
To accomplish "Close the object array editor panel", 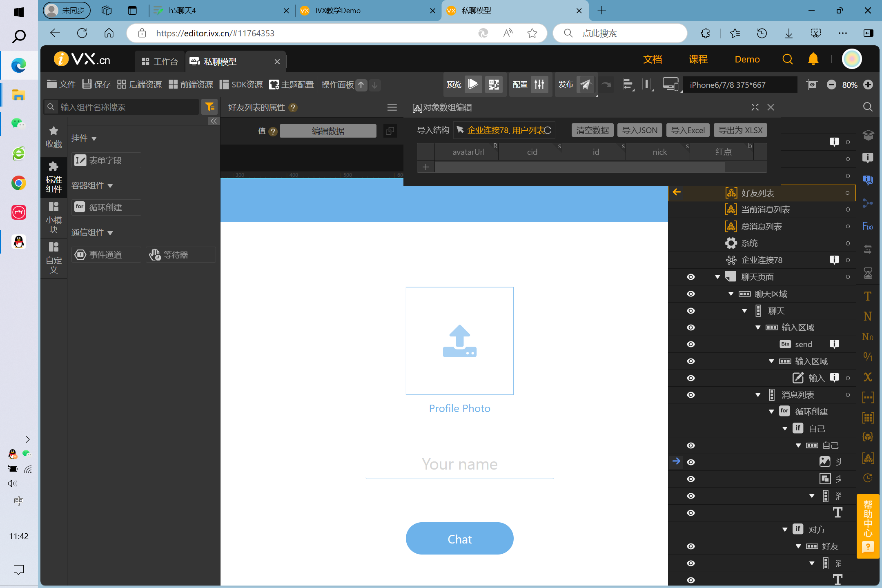I will point(771,107).
